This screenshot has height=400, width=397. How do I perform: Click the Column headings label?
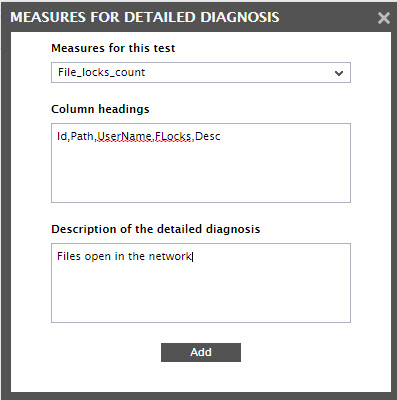100,109
